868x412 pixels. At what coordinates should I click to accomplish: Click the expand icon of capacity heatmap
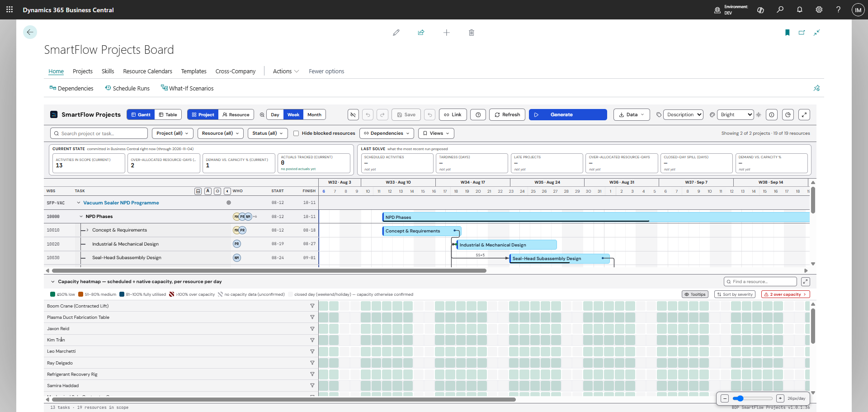pyautogui.click(x=805, y=282)
